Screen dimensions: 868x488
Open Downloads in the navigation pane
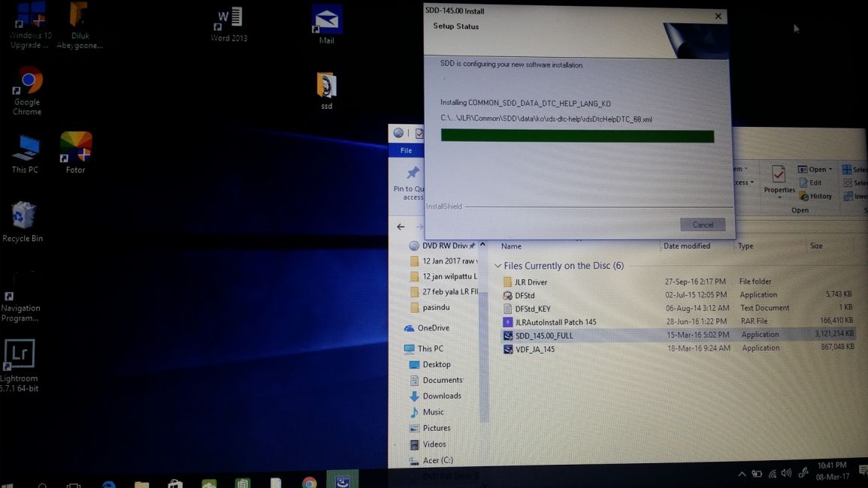tap(436, 396)
